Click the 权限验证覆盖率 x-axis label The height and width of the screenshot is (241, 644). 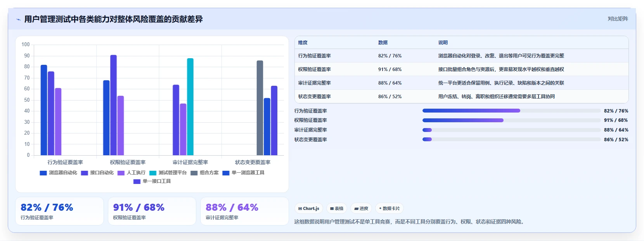coord(128,162)
